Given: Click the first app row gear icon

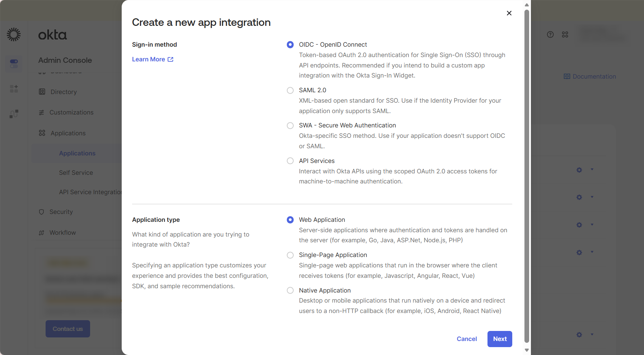Looking at the screenshot, I should coord(579,170).
